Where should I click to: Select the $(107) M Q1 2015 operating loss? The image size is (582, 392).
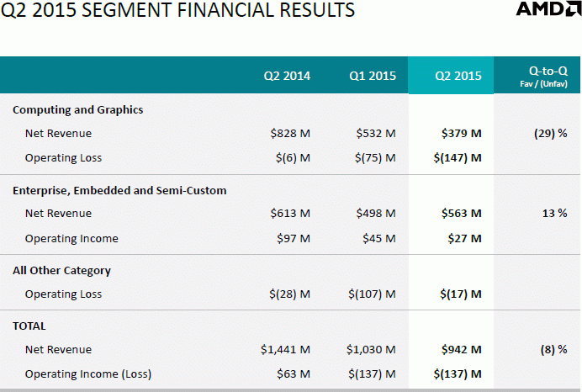pos(372,294)
